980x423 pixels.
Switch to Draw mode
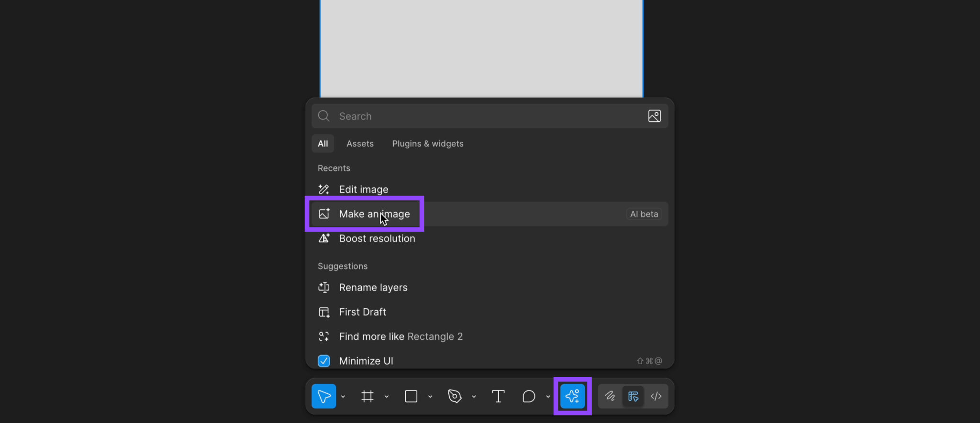click(610, 396)
